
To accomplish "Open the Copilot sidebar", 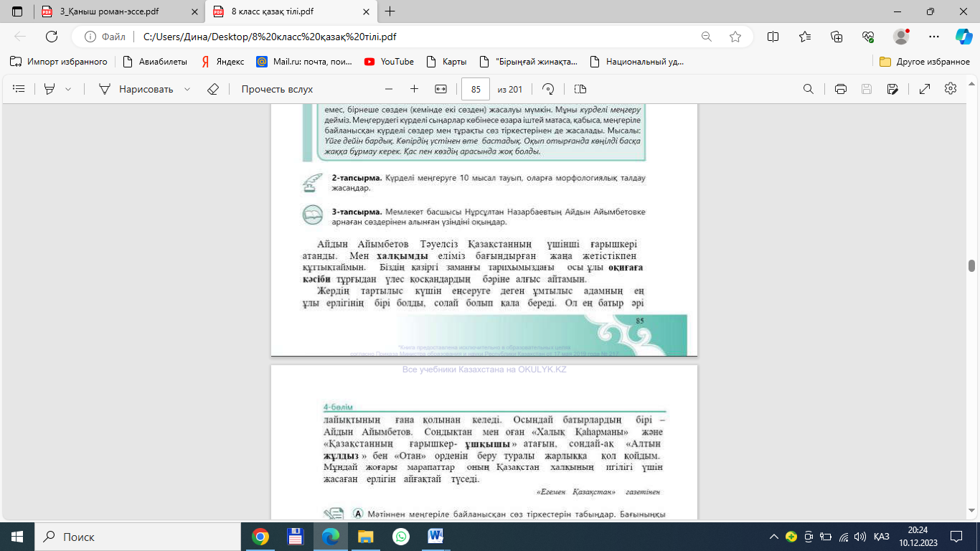I will pos(963,37).
